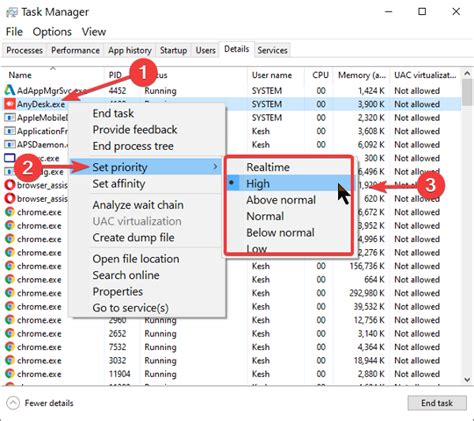This screenshot has height=421, width=474.
Task: Switch to the Performance tab
Action: coord(75,50)
